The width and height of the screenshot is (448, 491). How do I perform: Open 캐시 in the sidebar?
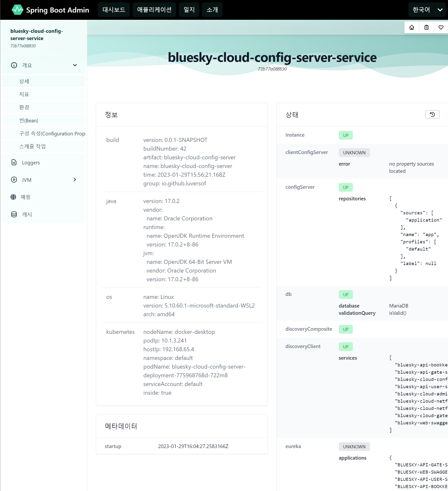click(x=44, y=214)
